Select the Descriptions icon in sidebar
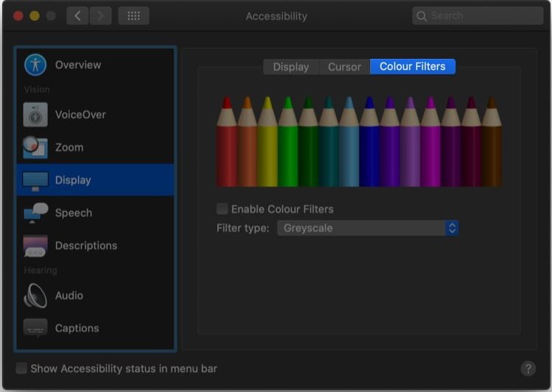 (x=35, y=246)
